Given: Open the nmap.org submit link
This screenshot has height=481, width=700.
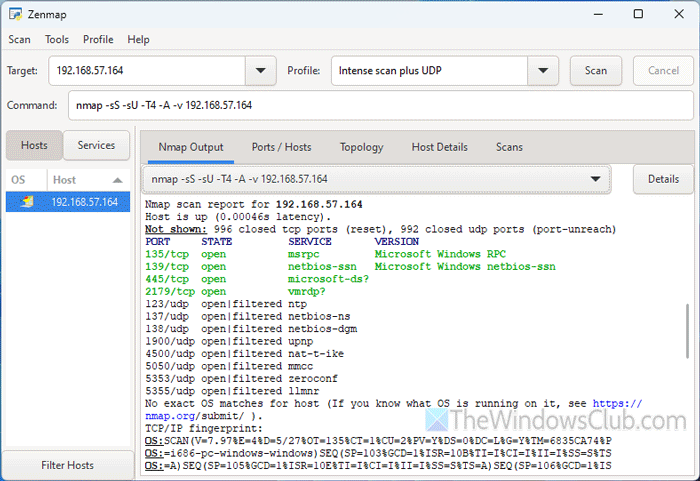Looking at the screenshot, I should point(393,410).
